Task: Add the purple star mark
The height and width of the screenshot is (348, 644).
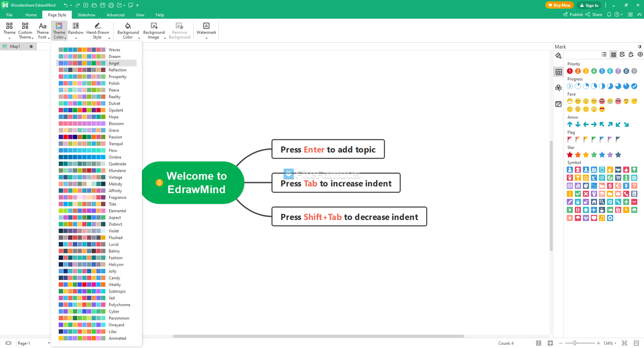Action: point(610,154)
